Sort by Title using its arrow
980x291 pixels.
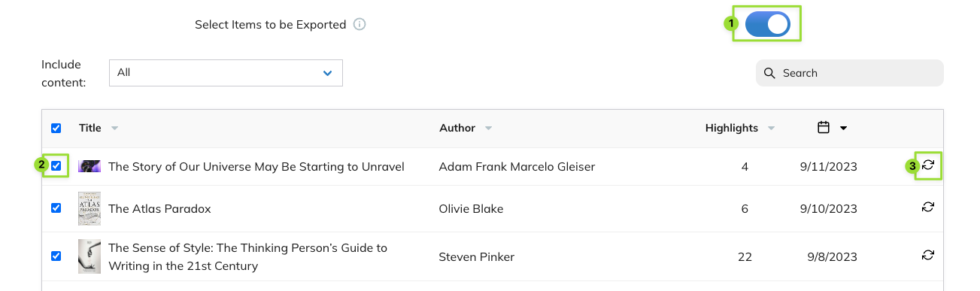114,129
